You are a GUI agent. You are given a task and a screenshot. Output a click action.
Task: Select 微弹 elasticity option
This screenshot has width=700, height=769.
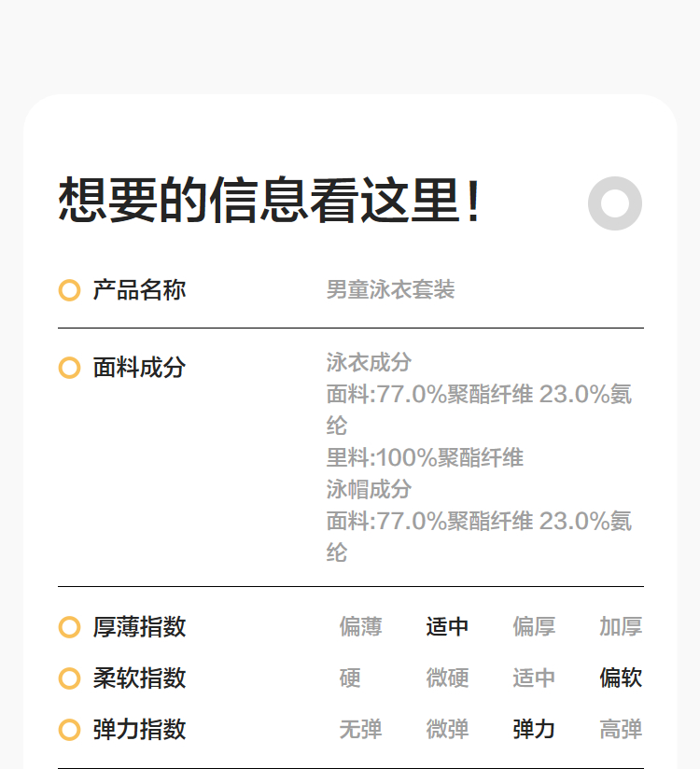click(x=447, y=730)
